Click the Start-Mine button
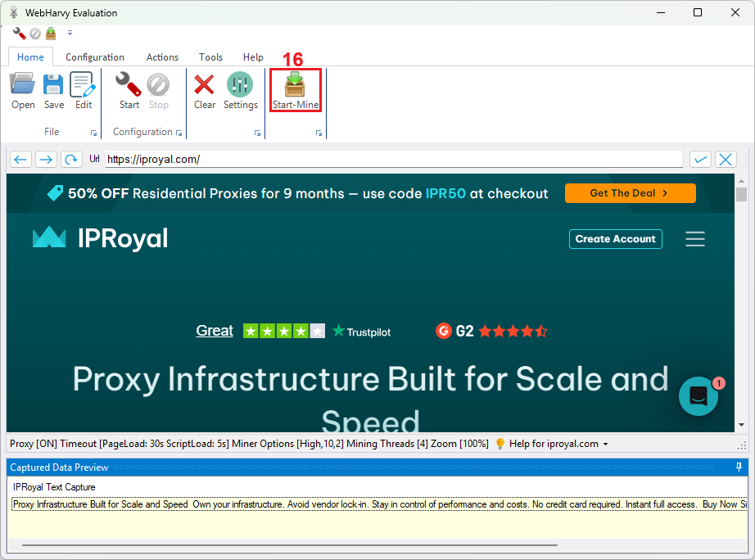755x560 pixels. pos(296,90)
